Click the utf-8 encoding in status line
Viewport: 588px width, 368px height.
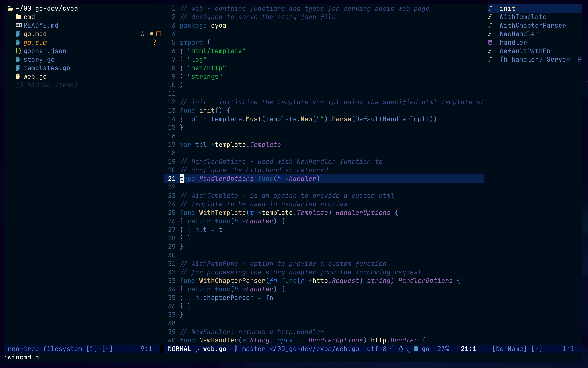[377, 349]
